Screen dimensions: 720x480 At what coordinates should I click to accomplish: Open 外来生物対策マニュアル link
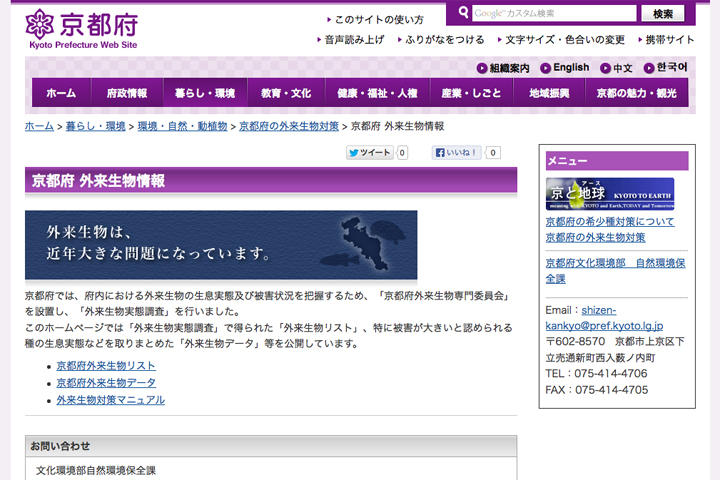tap(110, 400)
